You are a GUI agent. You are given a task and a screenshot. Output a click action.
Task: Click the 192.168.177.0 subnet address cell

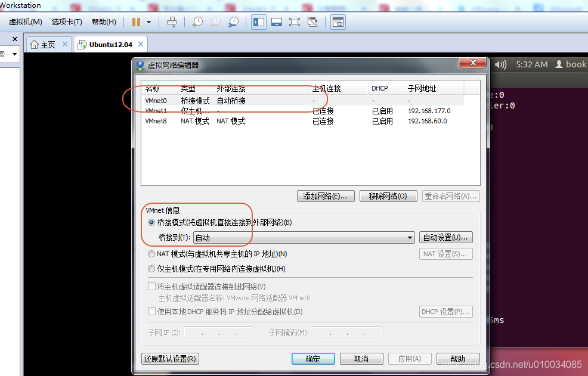(429, 111)
